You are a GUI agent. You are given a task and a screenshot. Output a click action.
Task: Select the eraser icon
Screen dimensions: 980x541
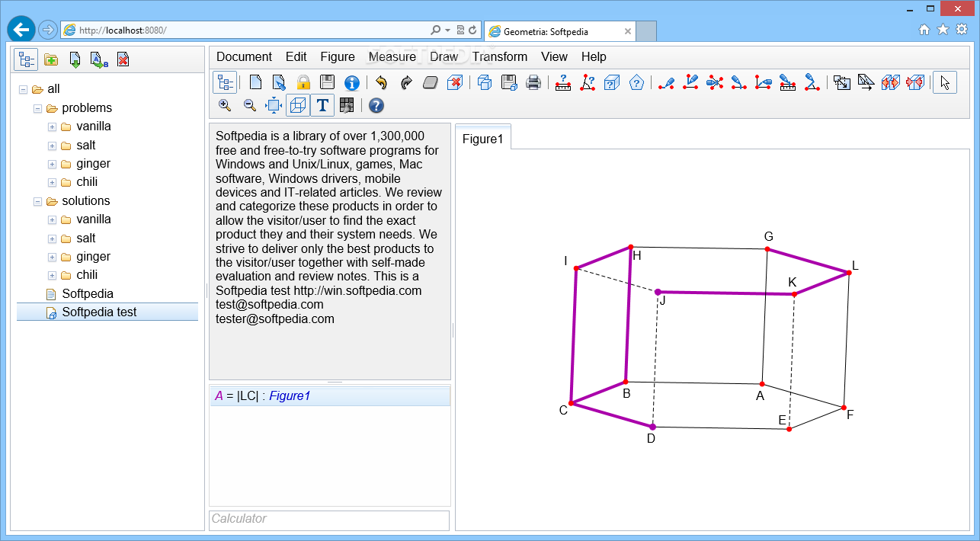tap(430, 82)
